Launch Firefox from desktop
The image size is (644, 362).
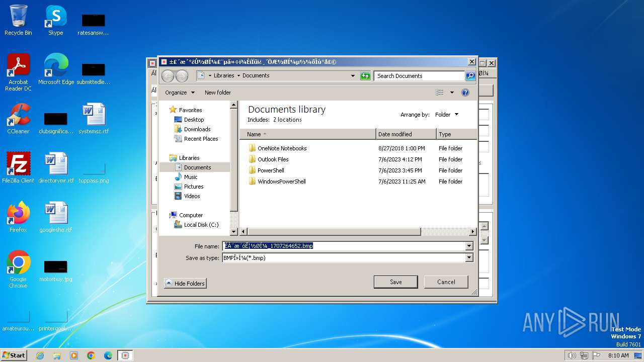point(18,217)
